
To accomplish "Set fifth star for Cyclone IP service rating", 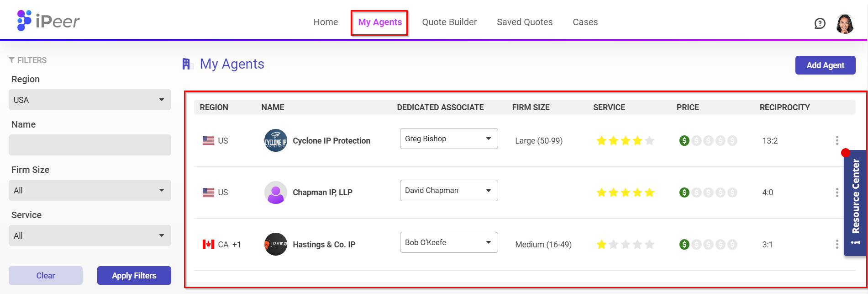I will tap(649, 141).
